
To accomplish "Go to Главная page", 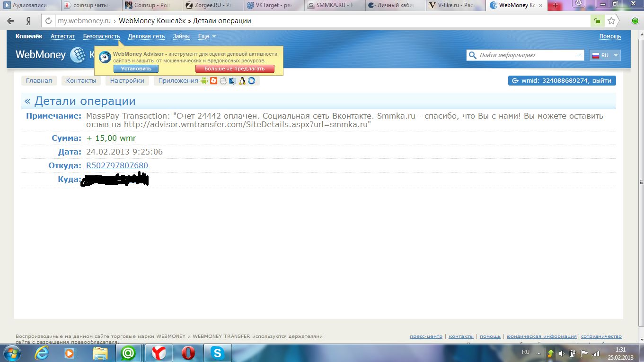I will click(39, 81).
